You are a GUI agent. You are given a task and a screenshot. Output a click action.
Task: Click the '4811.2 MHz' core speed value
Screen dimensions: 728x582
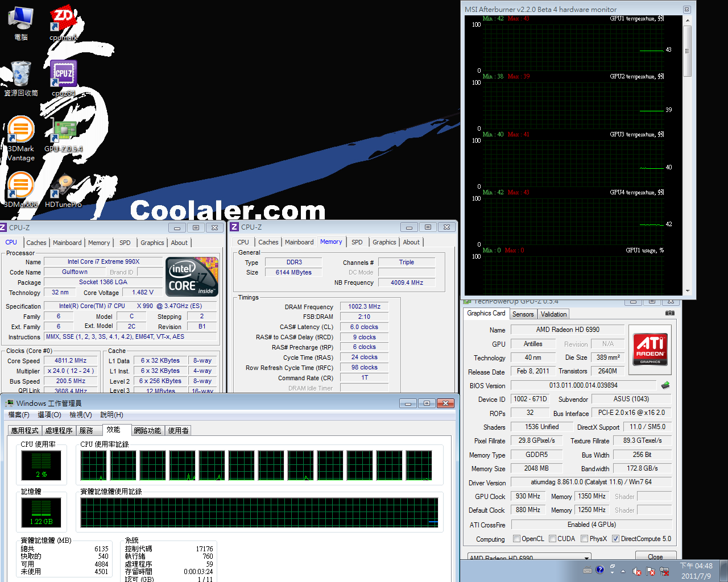tap(71, 360)
